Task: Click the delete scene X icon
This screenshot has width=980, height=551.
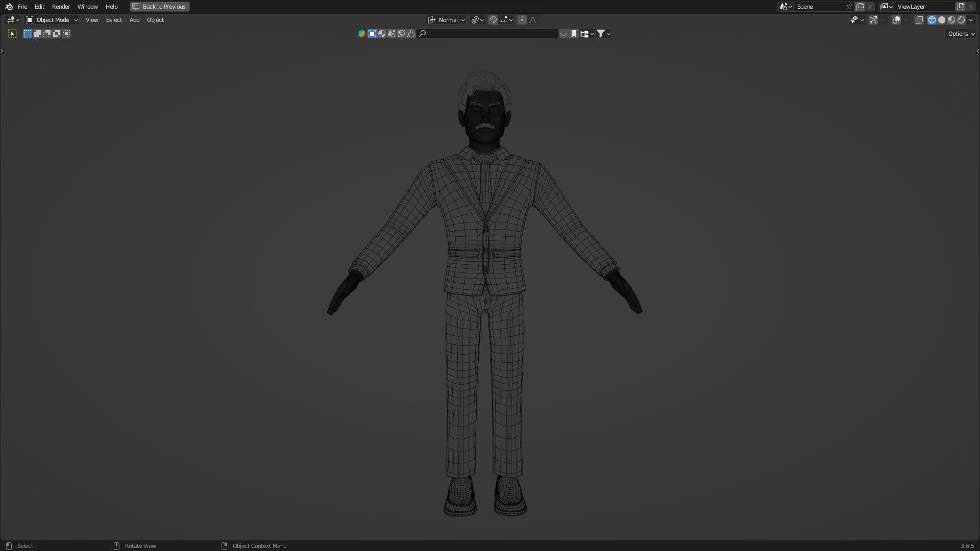Action: click(870, 7)
